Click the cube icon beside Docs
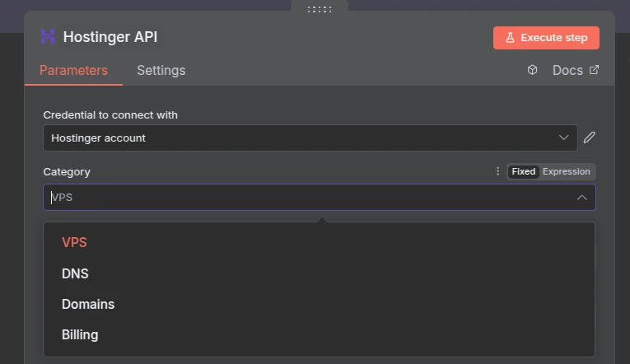Image resolution: width=630 pixels, height=364 pixels. click(x=532, y=70)
